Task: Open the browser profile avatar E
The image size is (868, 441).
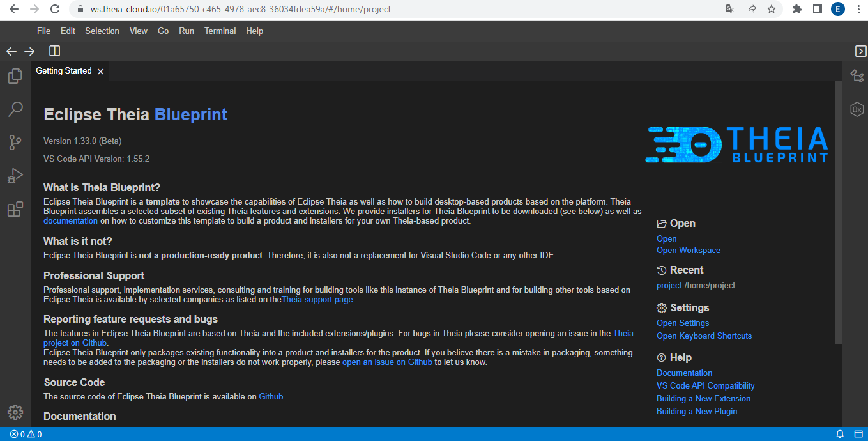Action: (838, 9)
